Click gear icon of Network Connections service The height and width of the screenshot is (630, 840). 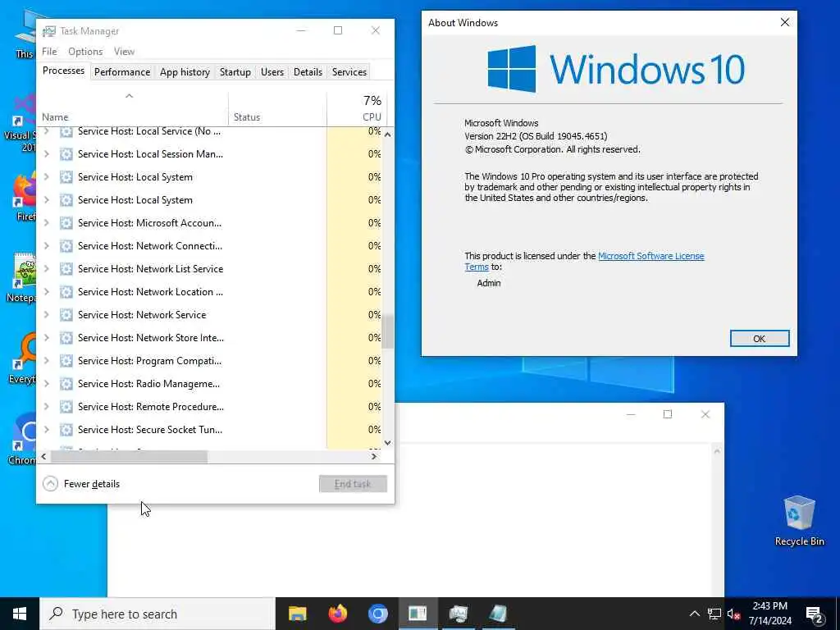[x=66, y=246]
